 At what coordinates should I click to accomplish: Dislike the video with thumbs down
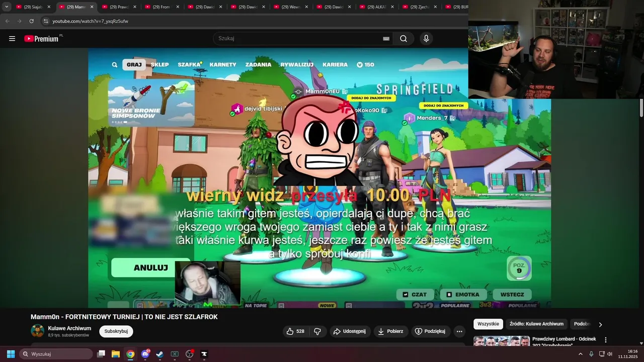coord(317,331)
